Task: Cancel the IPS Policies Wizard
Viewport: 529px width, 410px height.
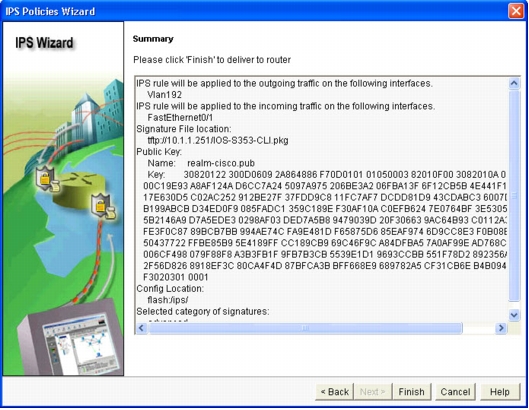Action: pyautogui.click(x=455, y=392)
